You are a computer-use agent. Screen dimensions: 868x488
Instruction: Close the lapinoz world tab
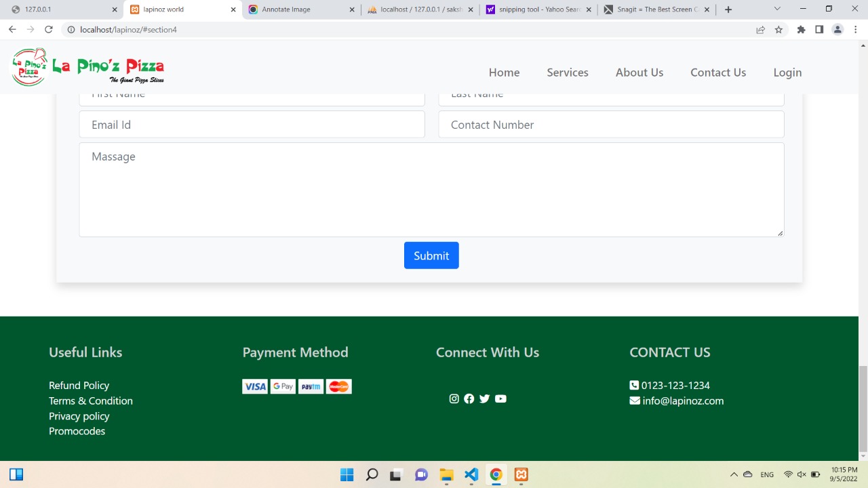point(233,9)
